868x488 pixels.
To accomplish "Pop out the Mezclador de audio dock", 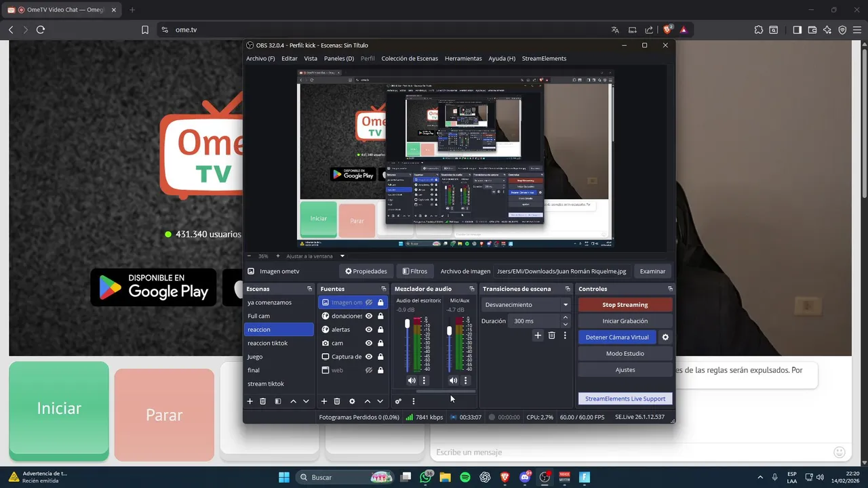I will 472,289.
